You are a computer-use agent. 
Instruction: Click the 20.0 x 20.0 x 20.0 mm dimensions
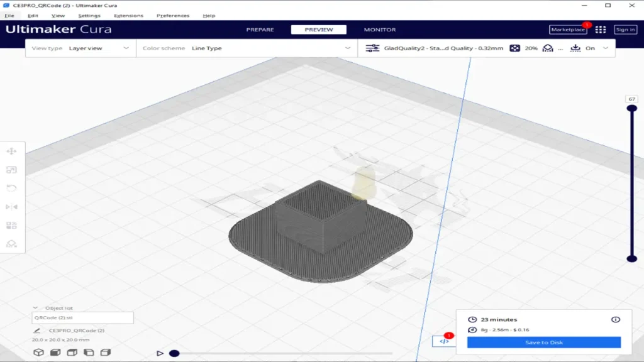61,340
